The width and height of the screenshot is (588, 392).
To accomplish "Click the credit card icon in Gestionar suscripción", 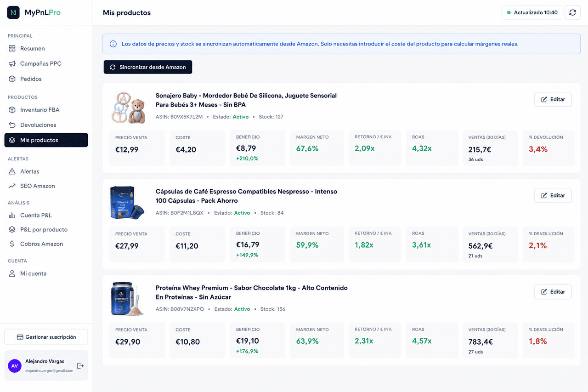I will tap(20, 337).
